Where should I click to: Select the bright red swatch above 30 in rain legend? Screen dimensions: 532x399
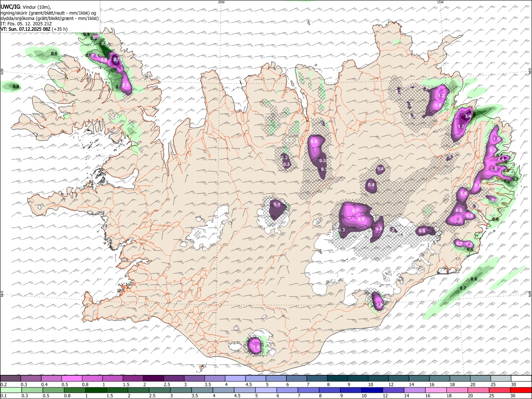click(x=520, y=390)
